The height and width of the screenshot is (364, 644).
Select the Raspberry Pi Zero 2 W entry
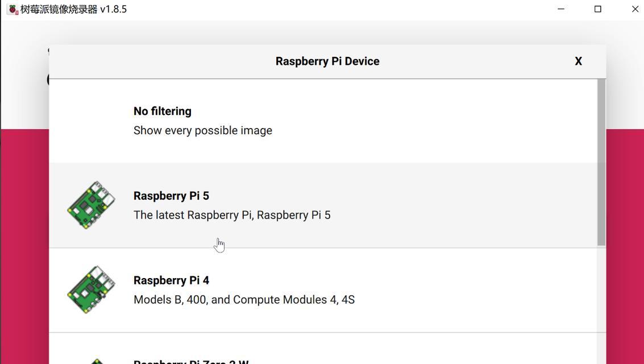point(191,361)
